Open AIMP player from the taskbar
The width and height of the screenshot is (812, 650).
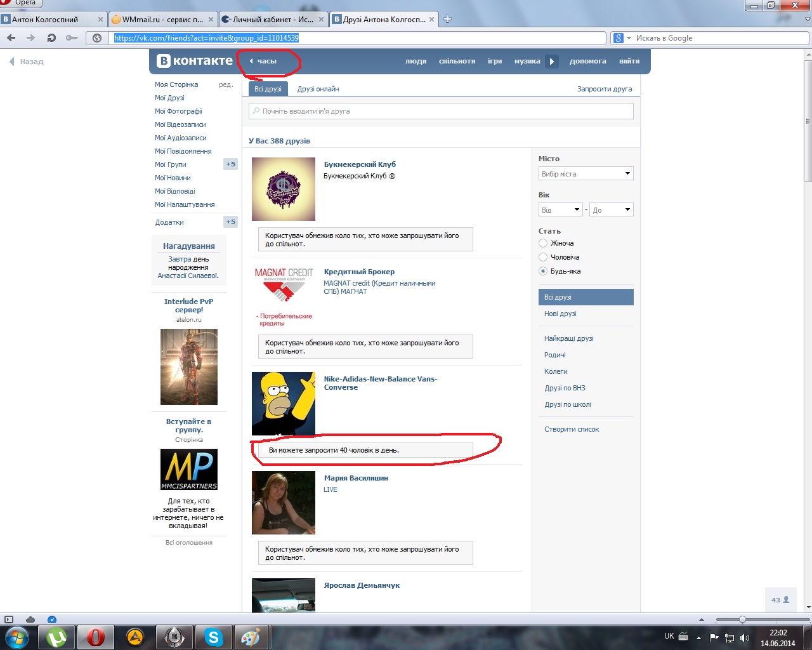tap(135, 637)
